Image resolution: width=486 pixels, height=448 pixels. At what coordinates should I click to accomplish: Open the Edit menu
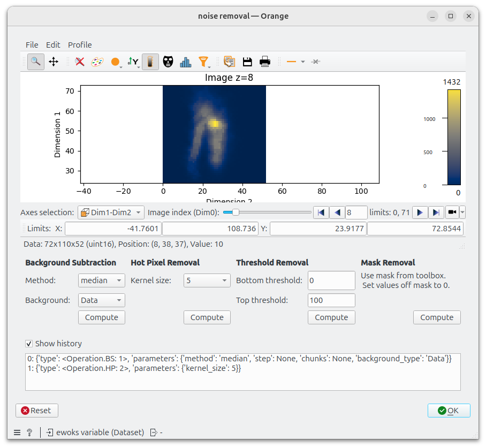pyautogui.click(x=53, y=45)
